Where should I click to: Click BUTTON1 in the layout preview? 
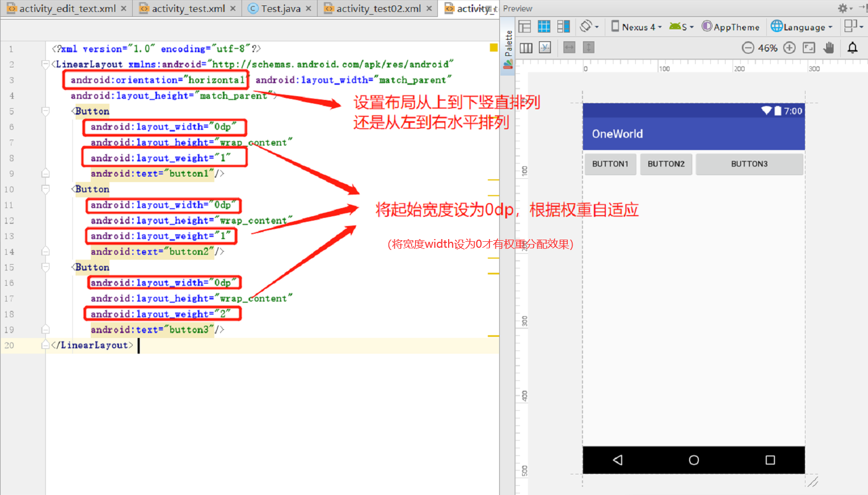pos(610,164)
